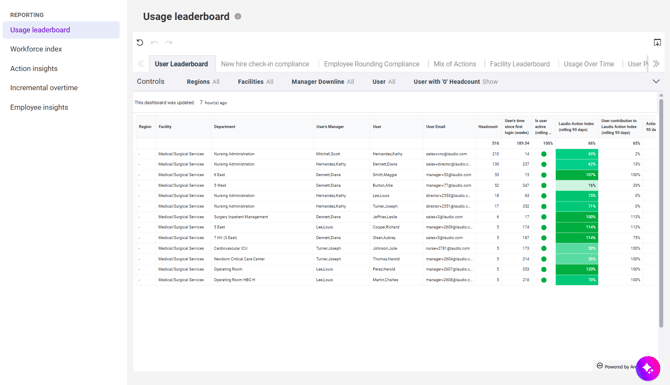Open Usage leaderboard in the sidebar
The height and width of the screenshot is (385, 670).
(x=61, y=30)
